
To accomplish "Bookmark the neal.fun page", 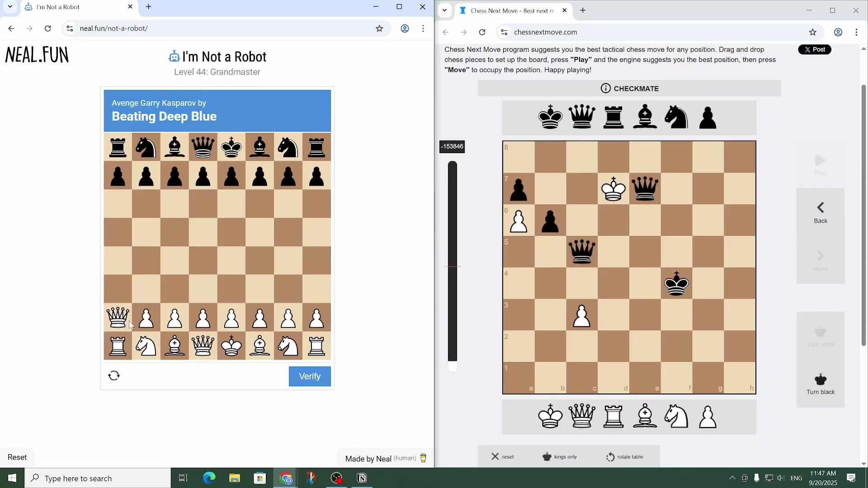I will pos(379,28).
